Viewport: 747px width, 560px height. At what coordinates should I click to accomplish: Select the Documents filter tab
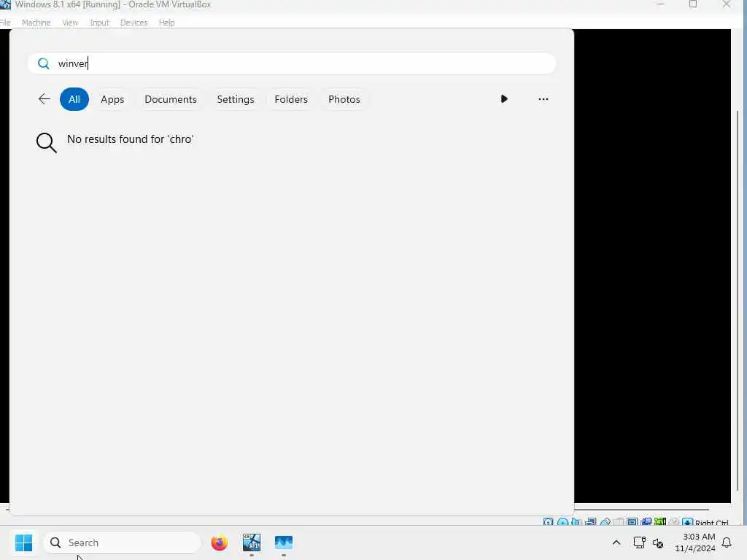point(171,99)
